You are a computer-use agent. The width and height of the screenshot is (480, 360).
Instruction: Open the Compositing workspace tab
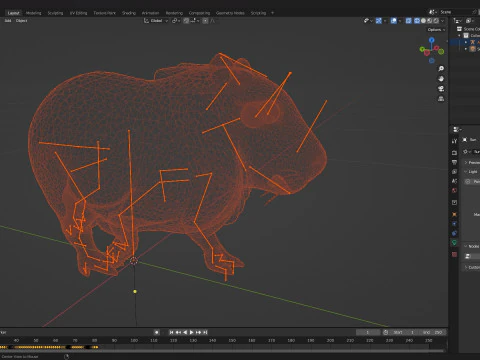point(199,13)
